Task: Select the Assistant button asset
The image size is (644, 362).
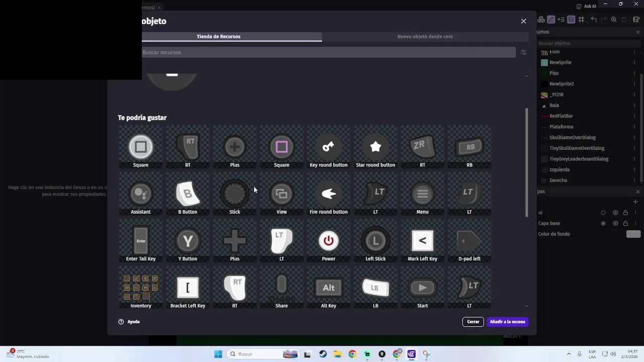Action: pyautogui.click(x=141, y=194)
